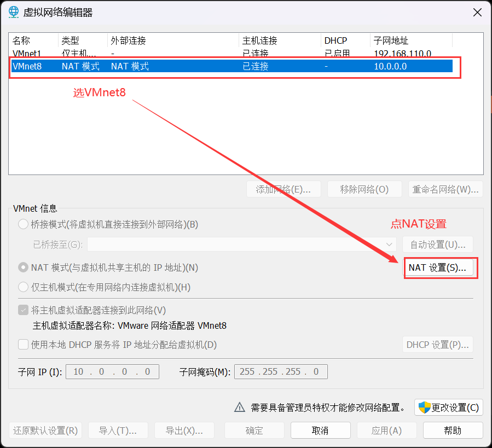This screenshot has width=492, height=448.
Task: Click the 192.168.110.0 subnet address cell
Action: pos(402,54)
